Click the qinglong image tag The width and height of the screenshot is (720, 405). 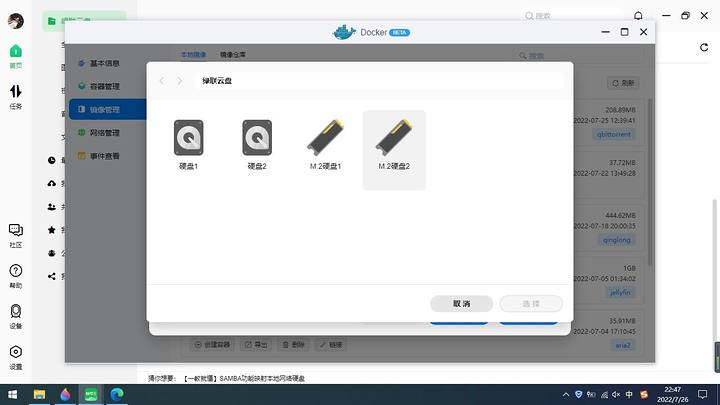pyautogui.click(x=617, y=240)
